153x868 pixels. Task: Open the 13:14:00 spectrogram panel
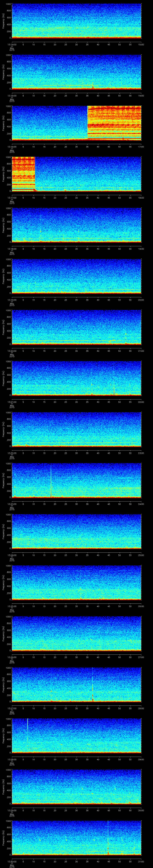[x=76, y=21]
